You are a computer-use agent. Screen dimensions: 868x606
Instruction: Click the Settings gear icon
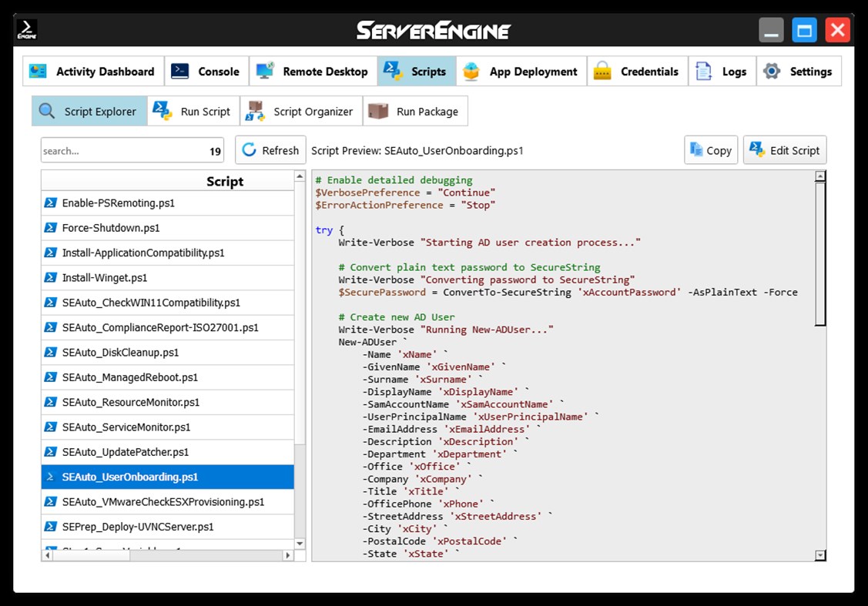click(x=770, y=71)
